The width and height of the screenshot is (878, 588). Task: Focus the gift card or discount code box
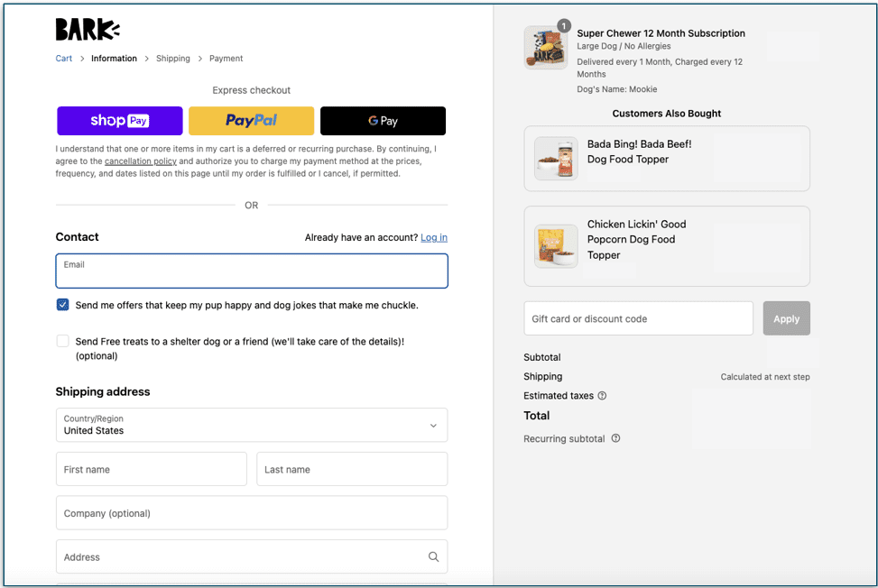point(638,317)
